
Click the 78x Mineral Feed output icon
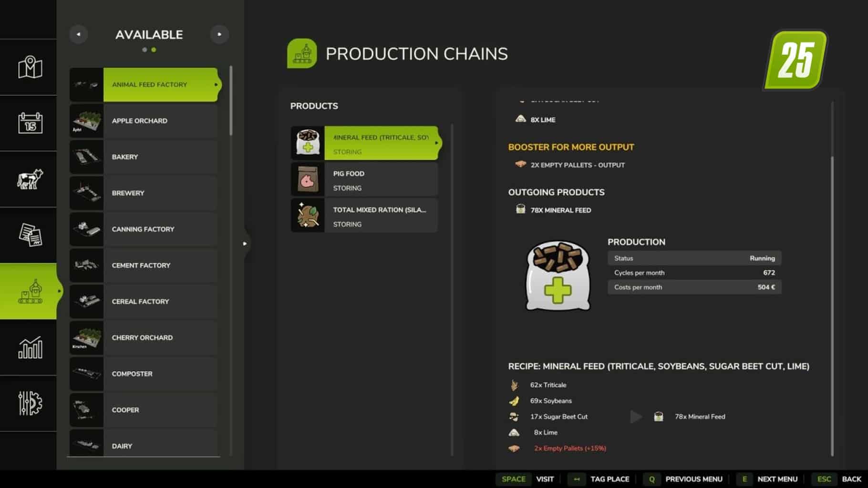pyautogui.click(x=520, y=209)
